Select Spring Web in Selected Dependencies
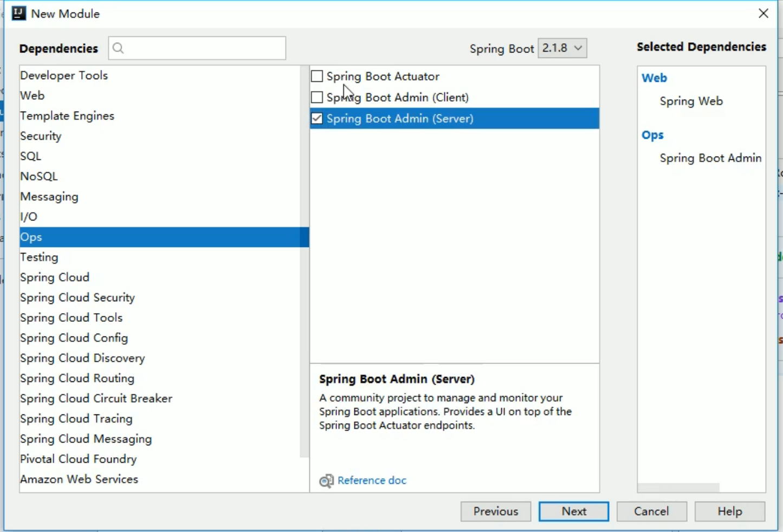This screenshot has width=783, height=532. tap(691, 101)
